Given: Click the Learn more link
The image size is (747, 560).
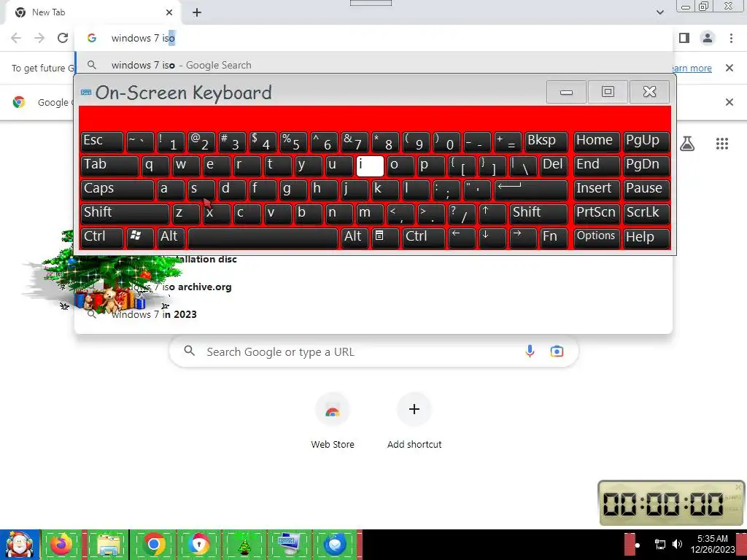Looking at the screenshot, I should coord(692,68).
